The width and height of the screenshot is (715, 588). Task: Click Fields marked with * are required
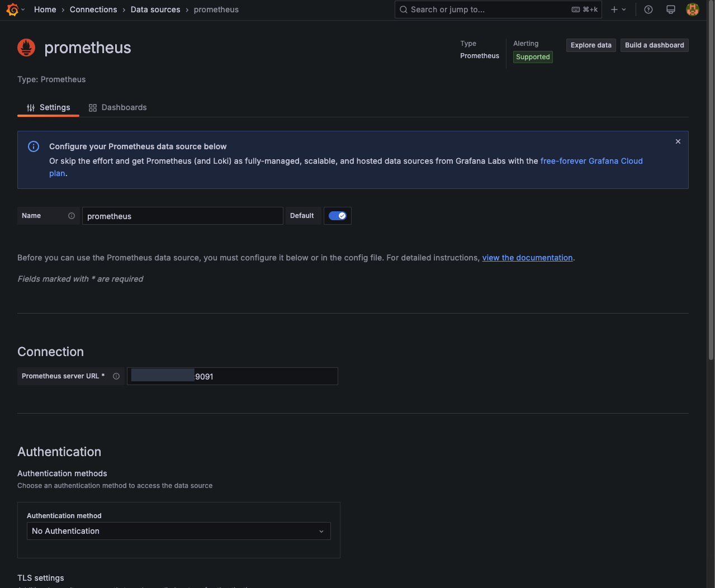[x=80, y=279]
